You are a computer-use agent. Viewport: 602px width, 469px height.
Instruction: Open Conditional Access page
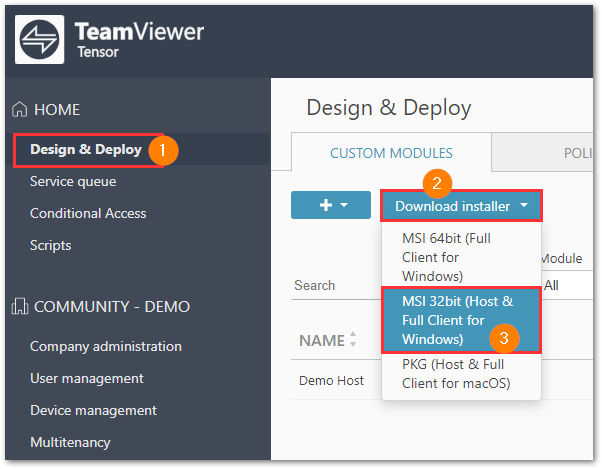coord(88,213)
